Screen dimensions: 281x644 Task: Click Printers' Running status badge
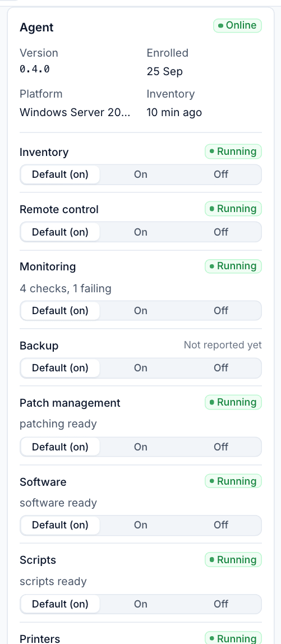coord(233,638)
